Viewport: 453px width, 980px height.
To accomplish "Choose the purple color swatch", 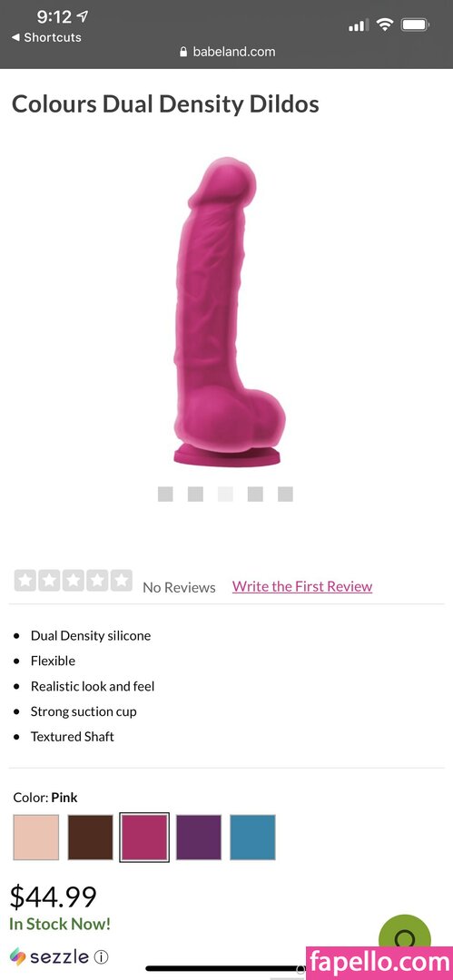I will (x=198, y=837).
